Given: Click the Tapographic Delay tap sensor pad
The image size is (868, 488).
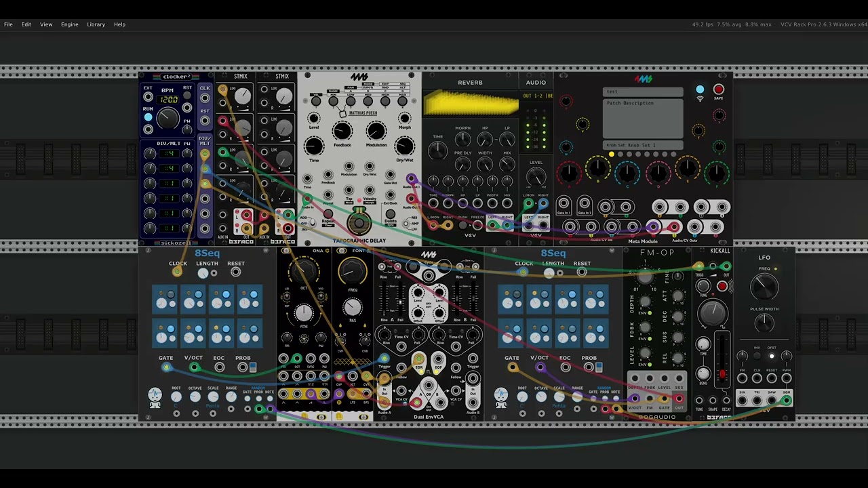Looking at the screenshot, I should (x=359, y=222).
